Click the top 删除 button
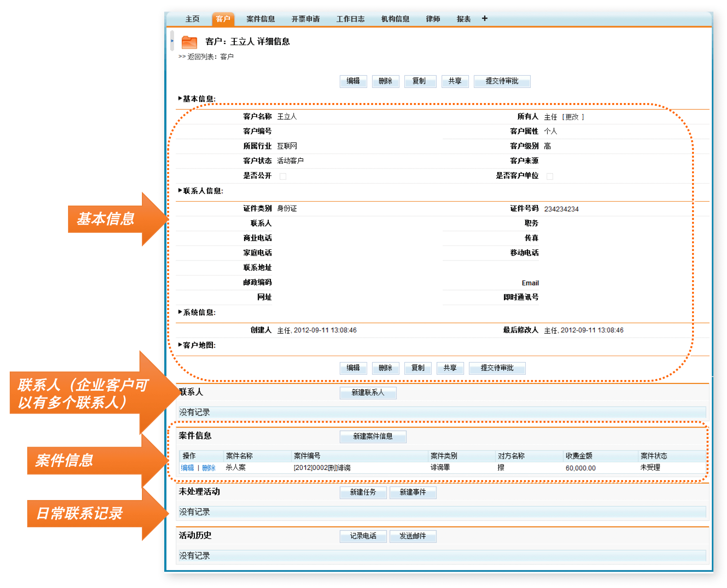The image size is (727, 588). (x=385, y=81)
